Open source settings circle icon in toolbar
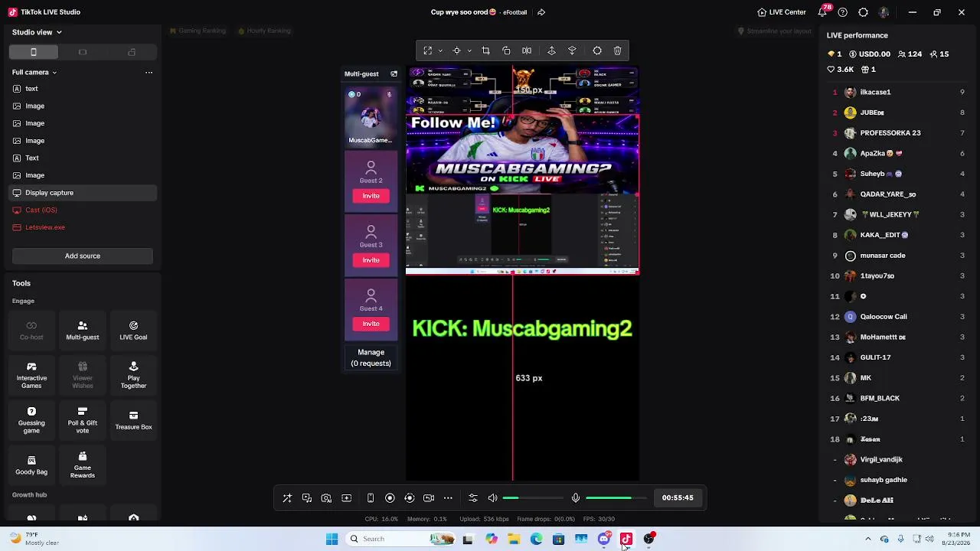 point(597,51)
